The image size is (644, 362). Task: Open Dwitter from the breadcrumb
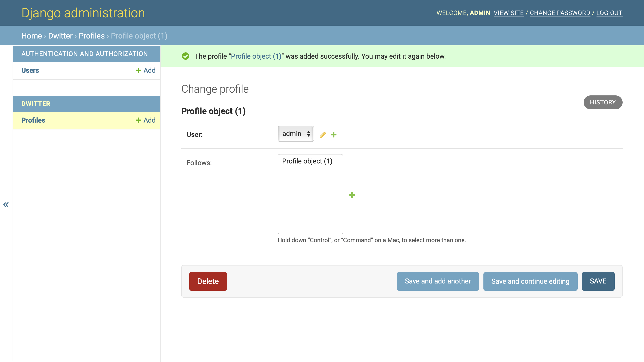tap(60, 36)
